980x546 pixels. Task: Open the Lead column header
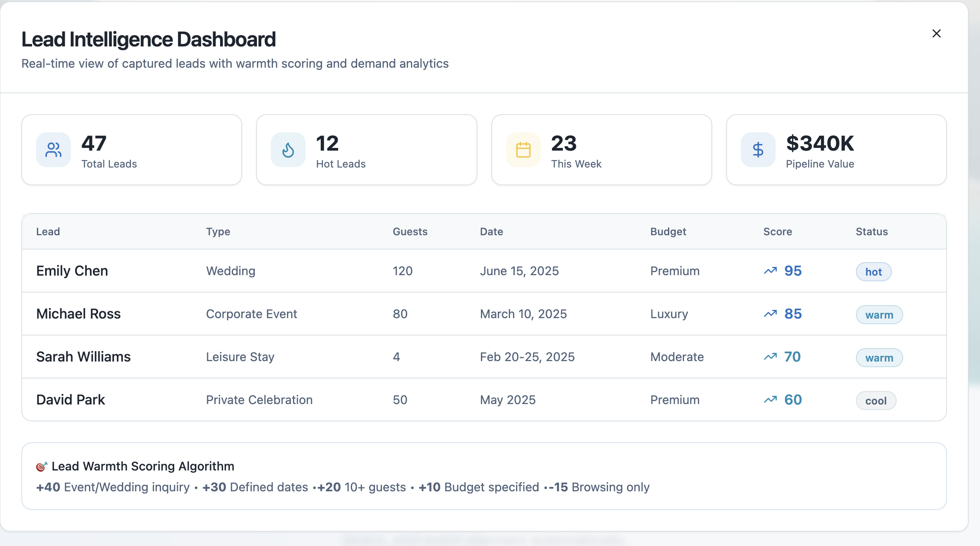pos(48,231)
